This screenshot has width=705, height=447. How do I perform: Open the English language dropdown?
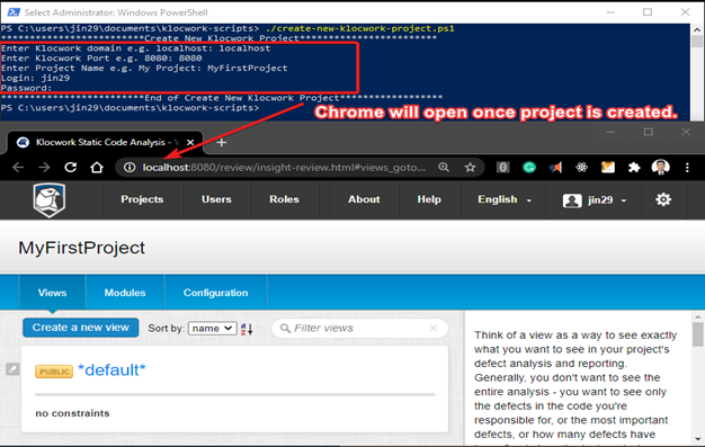[504, 199]
